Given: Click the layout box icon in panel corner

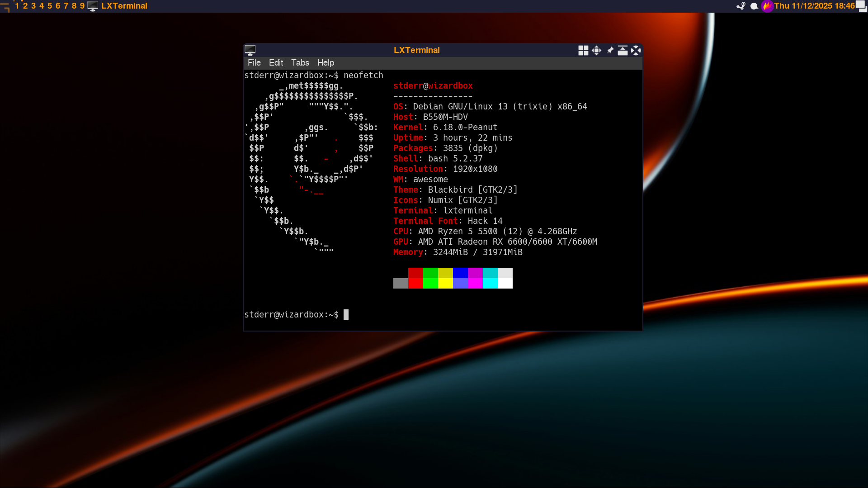Looking at the screenshot, I should [x=862, y=6].
